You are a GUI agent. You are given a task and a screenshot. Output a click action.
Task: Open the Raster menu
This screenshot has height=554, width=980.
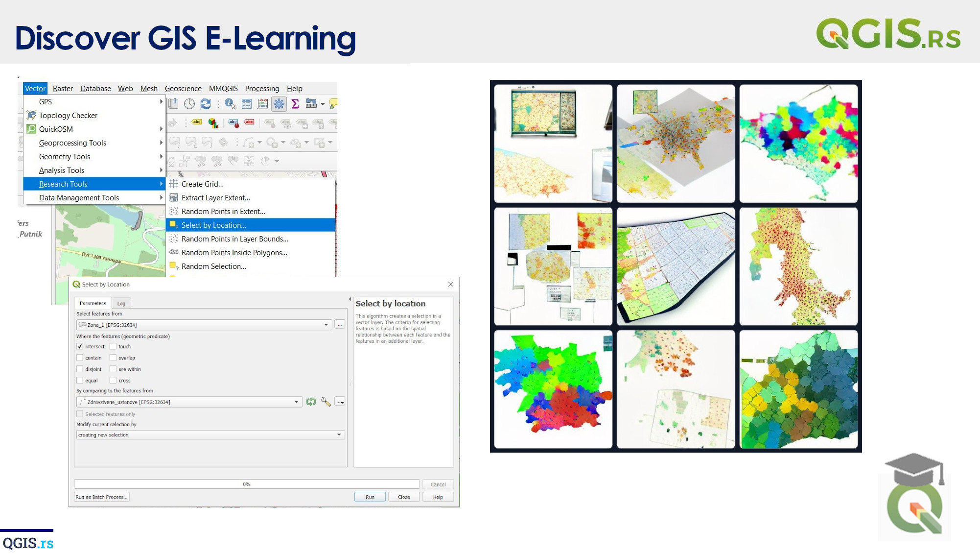coord(63,88)
